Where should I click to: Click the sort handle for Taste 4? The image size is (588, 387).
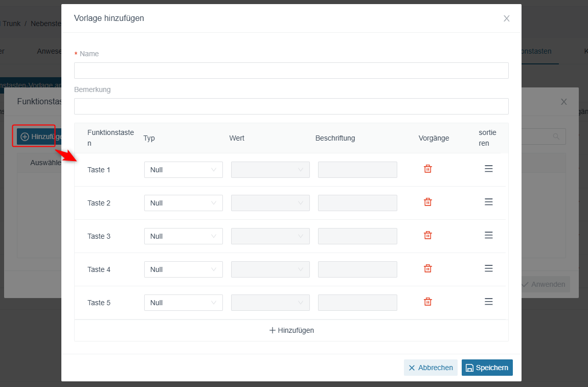(x=488, y=268)
